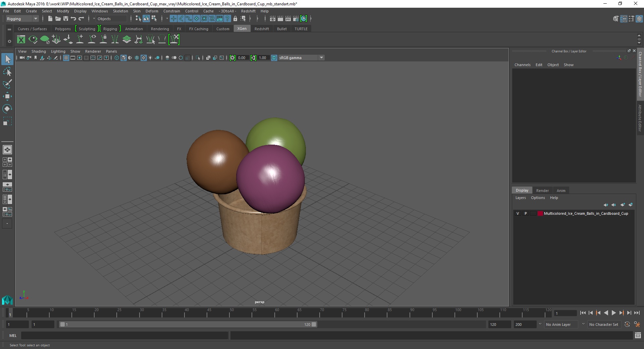Click the MEL language toggle button
This screenshot has height=349, width=644.
13,335
